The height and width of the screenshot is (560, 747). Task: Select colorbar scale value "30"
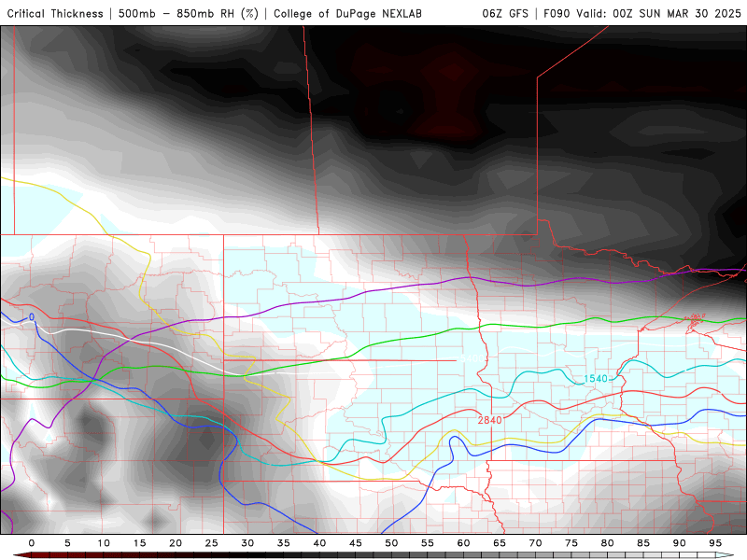pyautogui.click(x=247, y=543)
